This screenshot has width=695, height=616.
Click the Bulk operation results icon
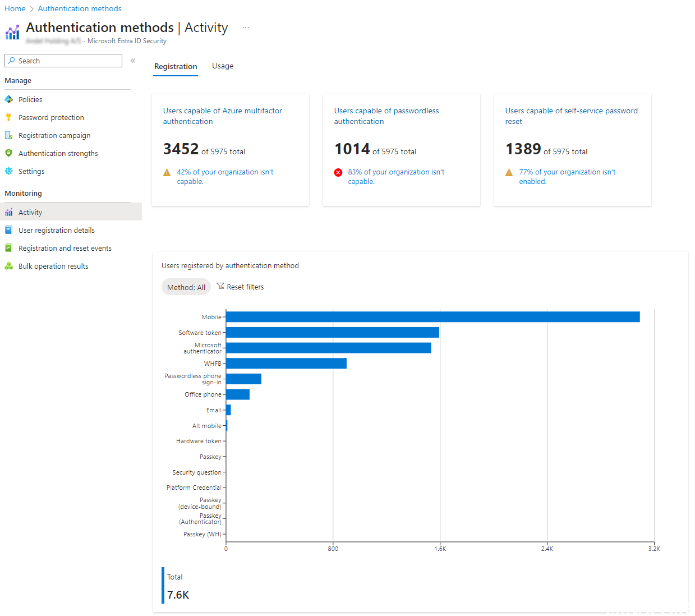[x=9, y=266]
